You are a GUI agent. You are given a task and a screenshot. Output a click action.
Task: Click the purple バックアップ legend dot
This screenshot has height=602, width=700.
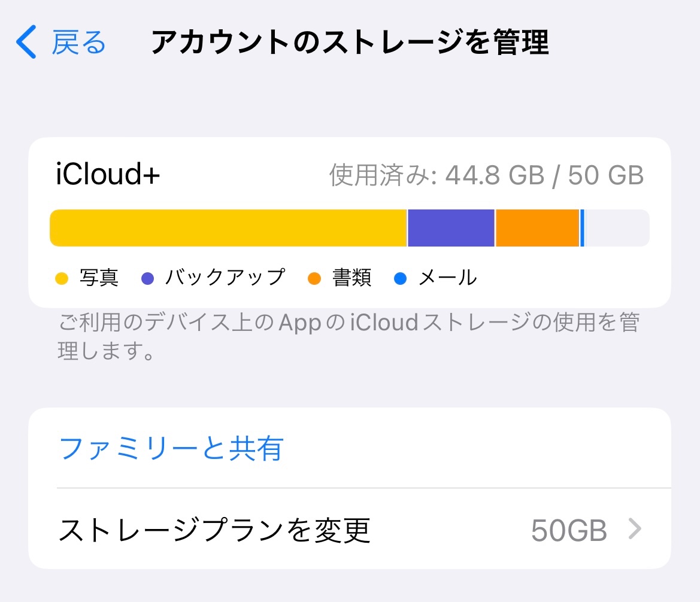pos(147,278)
